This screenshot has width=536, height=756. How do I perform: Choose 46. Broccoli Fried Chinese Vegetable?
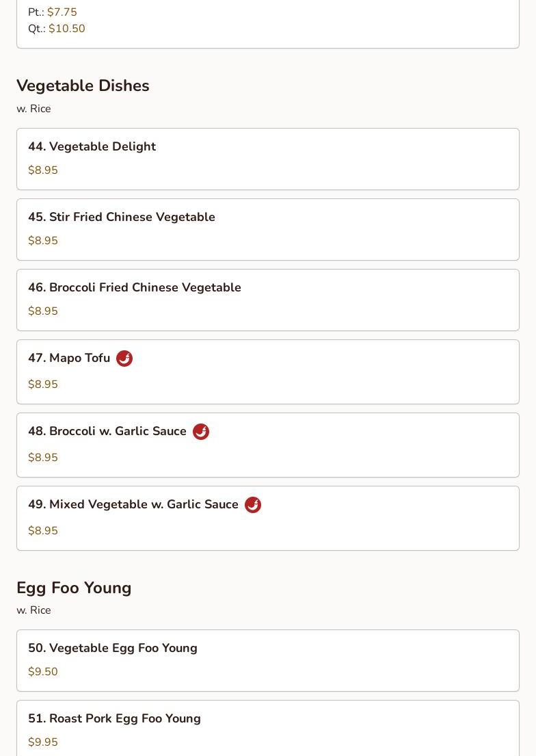135,287
